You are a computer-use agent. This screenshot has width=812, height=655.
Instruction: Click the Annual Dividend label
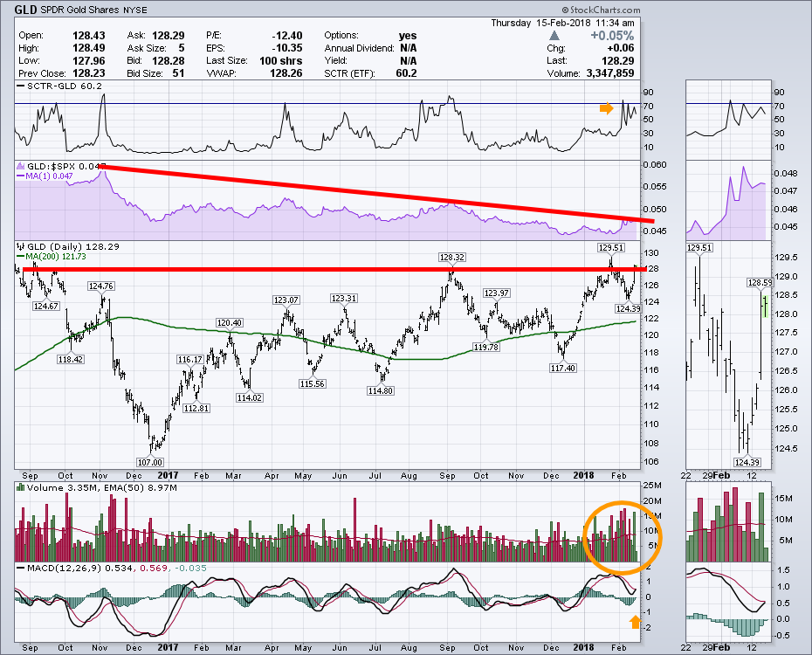[360, 48]
